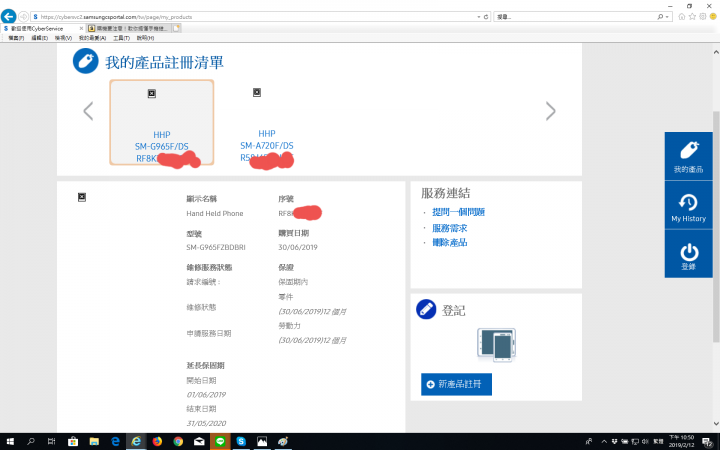Image resolution: width=720 pixels, height=450 pixels.
Task: Click broken image above SM-A720F/DS
Action: (257, 93)
